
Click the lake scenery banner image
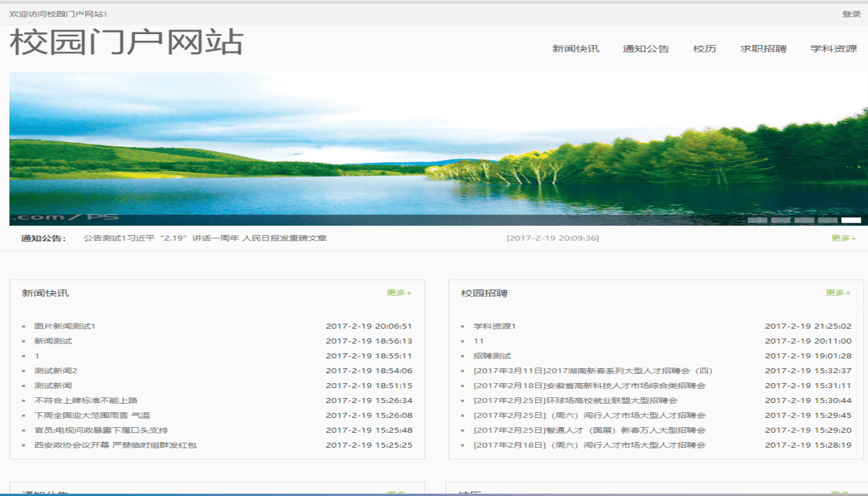point(434,146)
